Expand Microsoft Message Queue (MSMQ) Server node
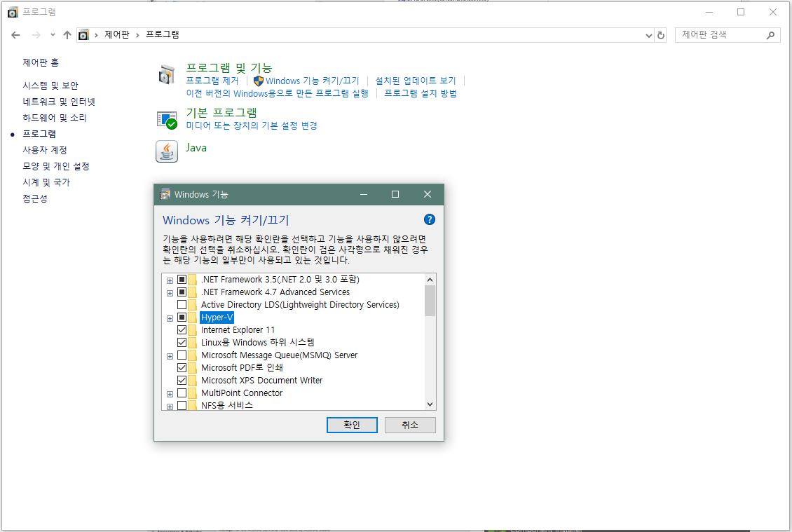 170,356
